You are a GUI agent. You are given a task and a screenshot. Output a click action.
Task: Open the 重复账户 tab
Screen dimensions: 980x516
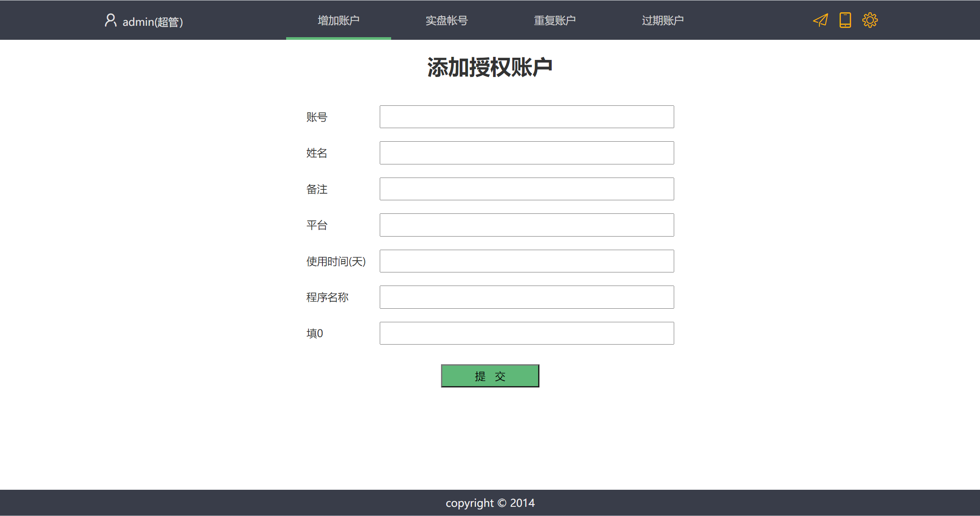[555, 20]
